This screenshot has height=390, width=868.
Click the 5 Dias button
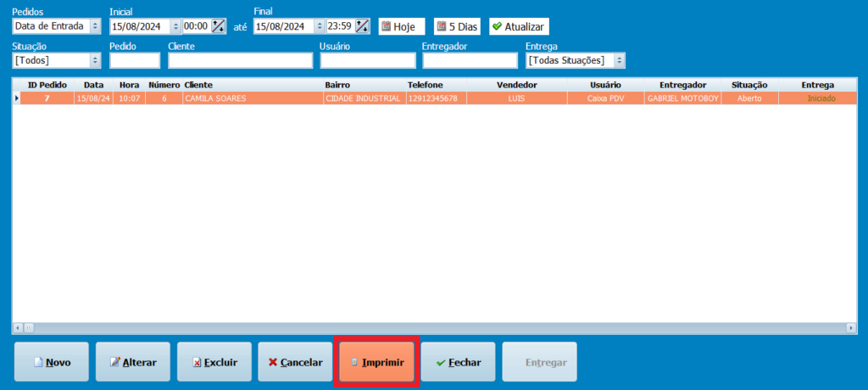(457, 26)
